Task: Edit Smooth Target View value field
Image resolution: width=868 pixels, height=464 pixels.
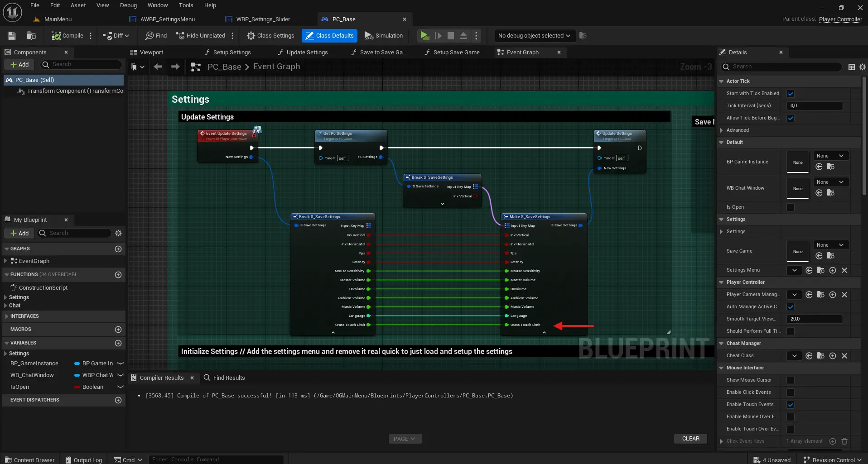Action: (x=815, y=319)
